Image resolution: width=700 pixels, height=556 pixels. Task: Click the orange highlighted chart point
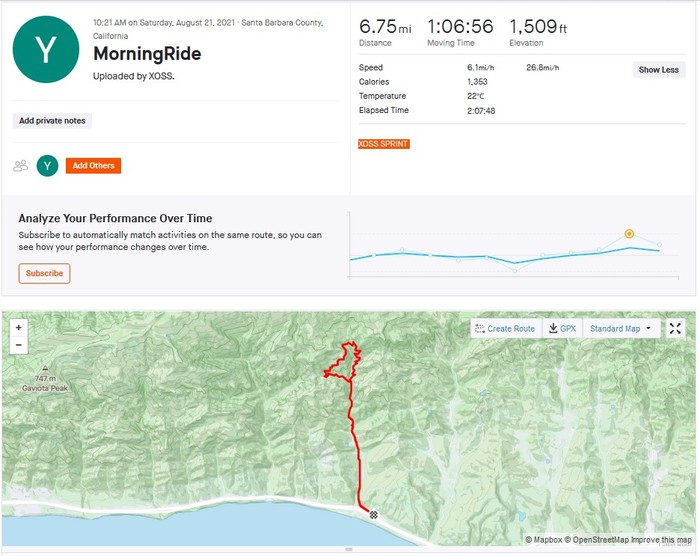[629, 234]
